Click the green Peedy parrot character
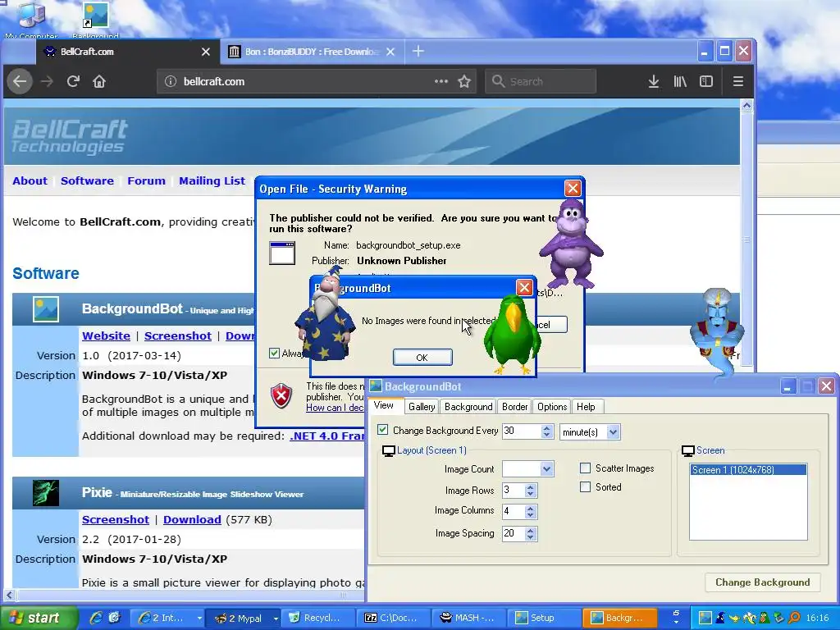This screenshot has width=840, height=630. (512, 335)
